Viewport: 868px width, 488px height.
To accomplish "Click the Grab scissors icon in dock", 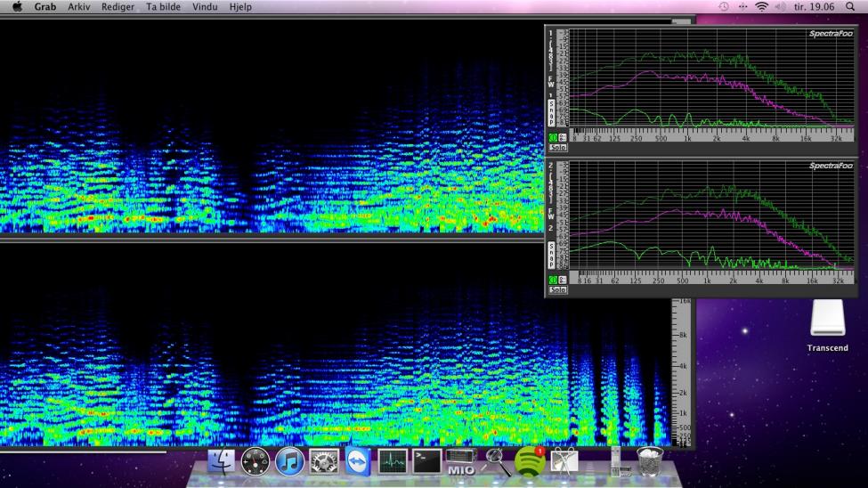I will point(564,461).
